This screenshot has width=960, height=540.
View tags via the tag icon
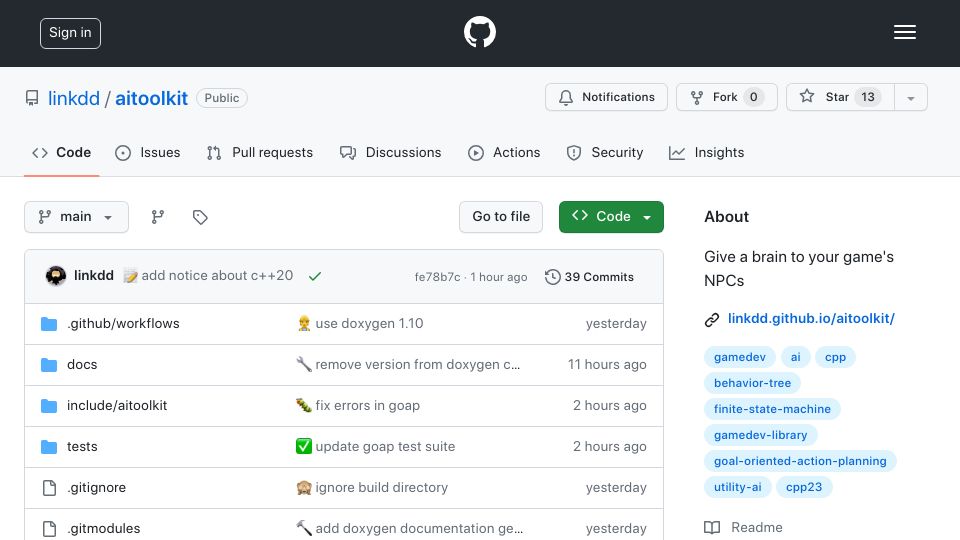click(x=200, y=217)
